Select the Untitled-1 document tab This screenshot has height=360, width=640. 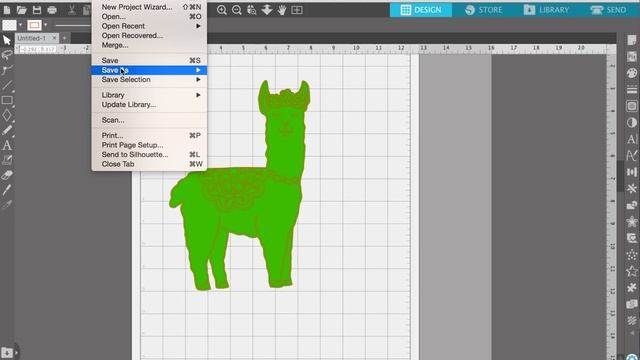click(x=32, y=38)
